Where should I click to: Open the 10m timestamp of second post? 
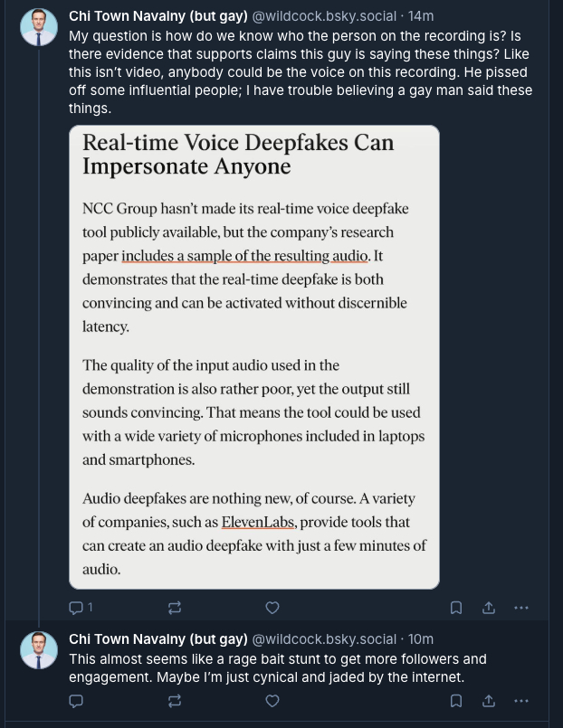(x=421, y=638)
